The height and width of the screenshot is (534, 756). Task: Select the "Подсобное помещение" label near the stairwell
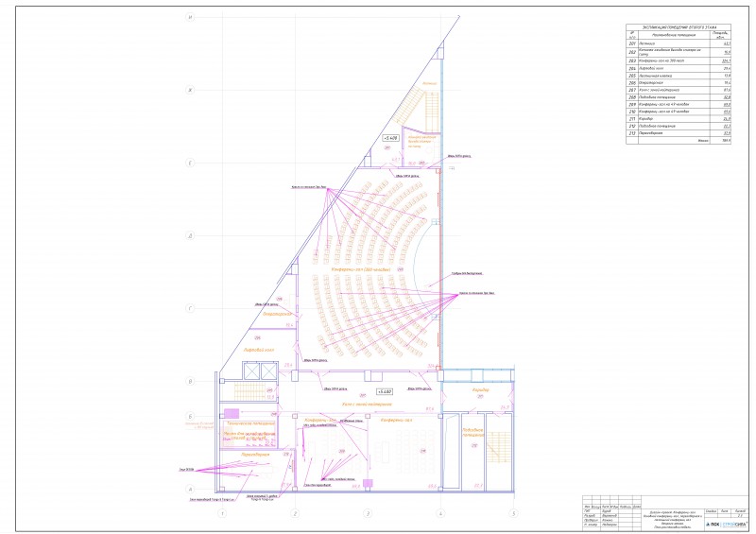tap(473, 432)
